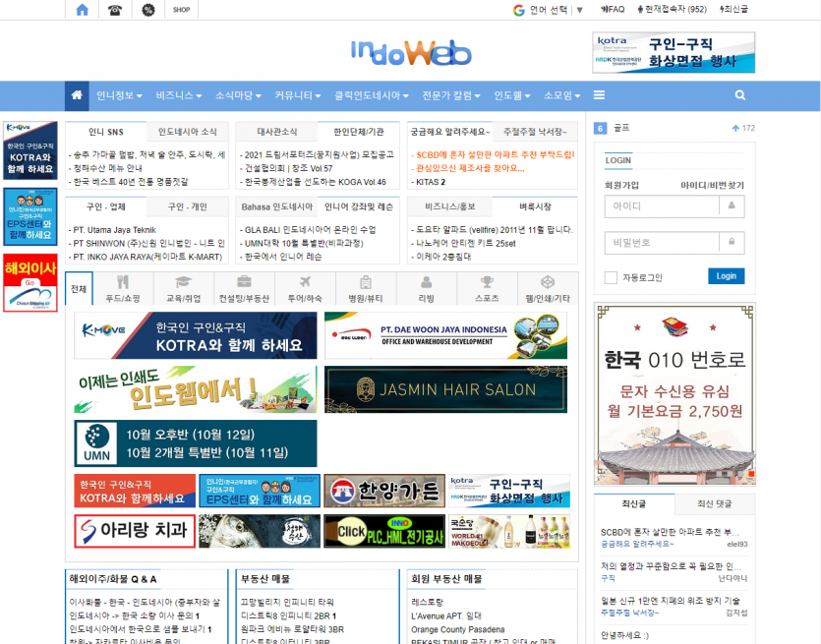Viewport: 821px width, 644px height.
Task: Open search with the magnifier icon
Action: click(x=740, y=95)
